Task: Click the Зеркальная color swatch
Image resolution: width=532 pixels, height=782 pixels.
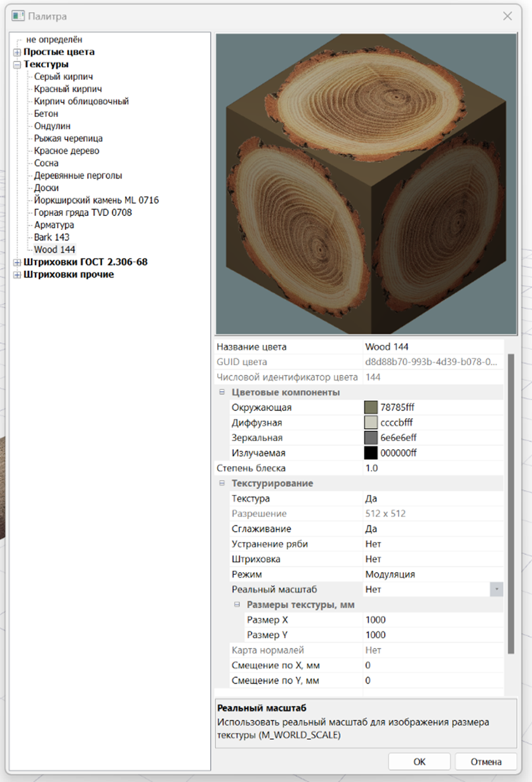Action: tap(371, 438)
